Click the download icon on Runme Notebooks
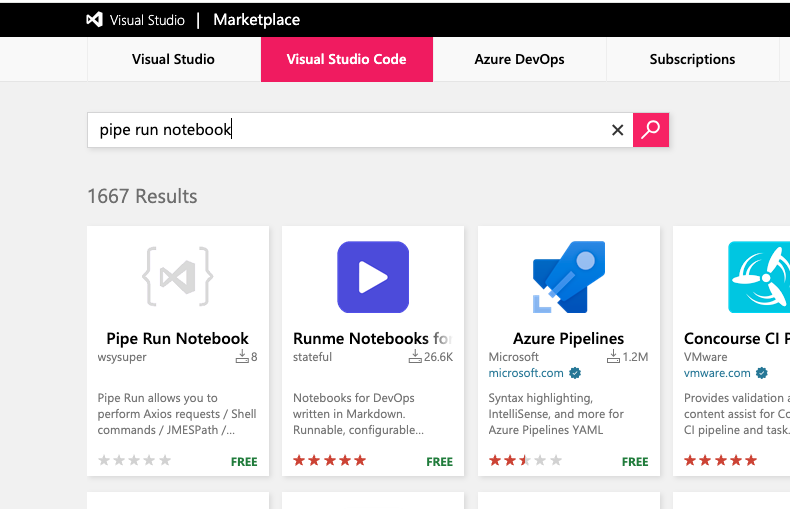This screenshot has width=790, height=509. click(x=415, y=356)
